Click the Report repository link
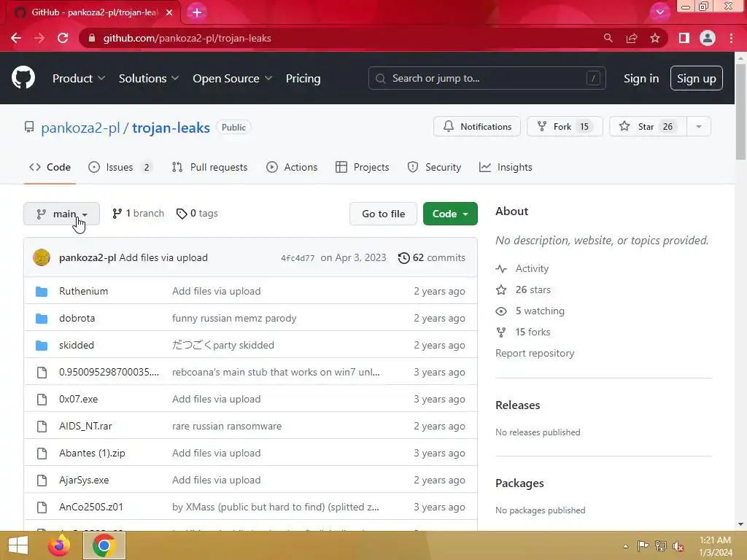This screenshot has width=747, height=560. click(x=535, y=354)
